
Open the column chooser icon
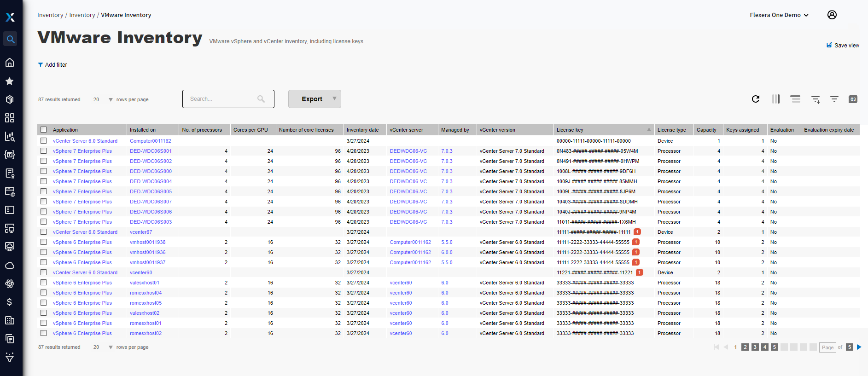(776, 99)
